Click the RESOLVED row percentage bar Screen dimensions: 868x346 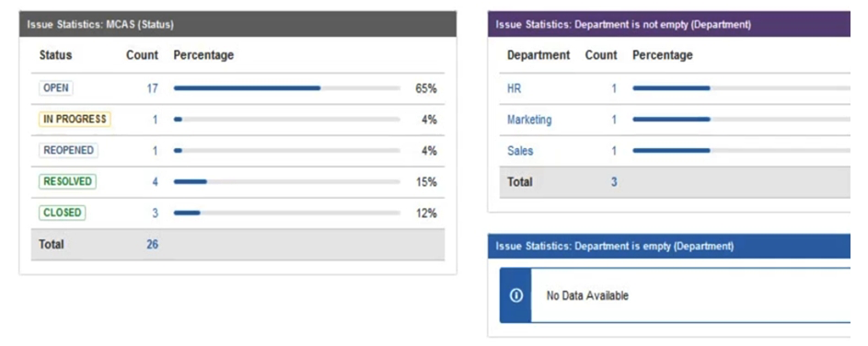(x=287, y=181)
